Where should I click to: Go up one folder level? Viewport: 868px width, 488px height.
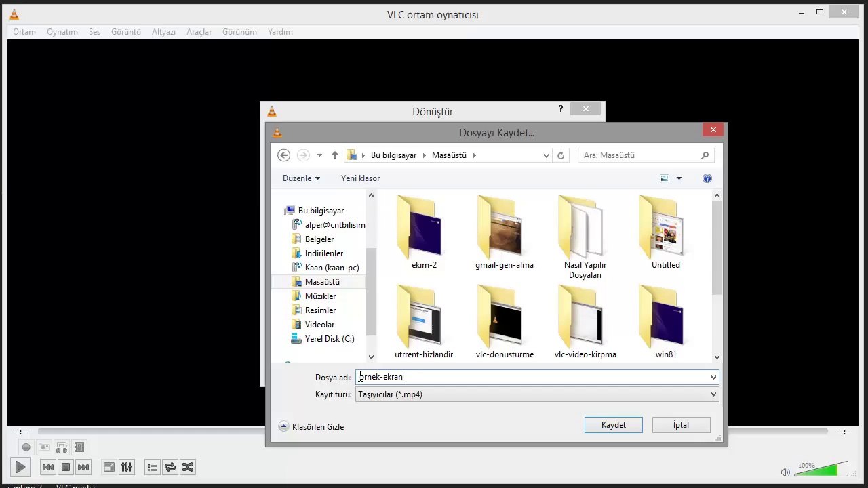(x=335, y=155)
